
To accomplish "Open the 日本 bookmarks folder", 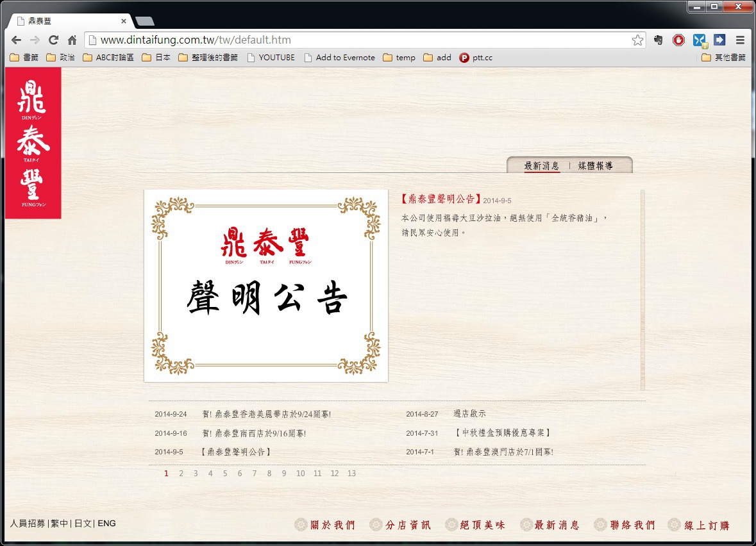I will pyautogui.click(x=156, y=57).
